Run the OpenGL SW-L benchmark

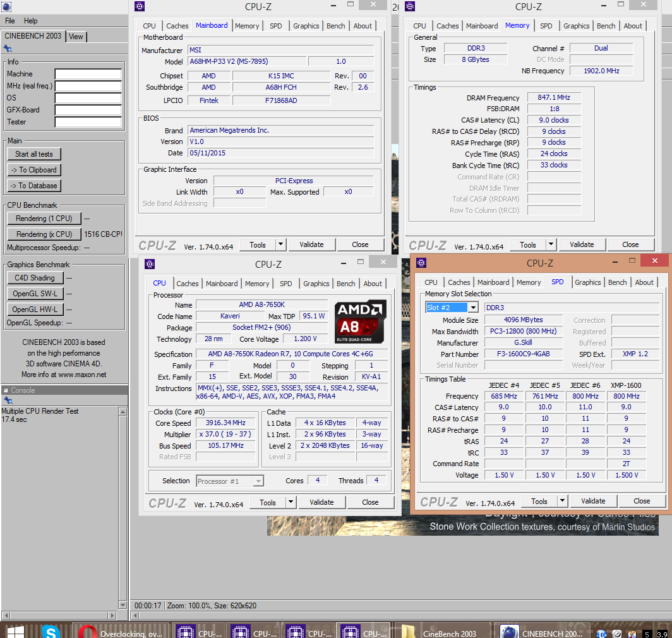tap(35, 294)
